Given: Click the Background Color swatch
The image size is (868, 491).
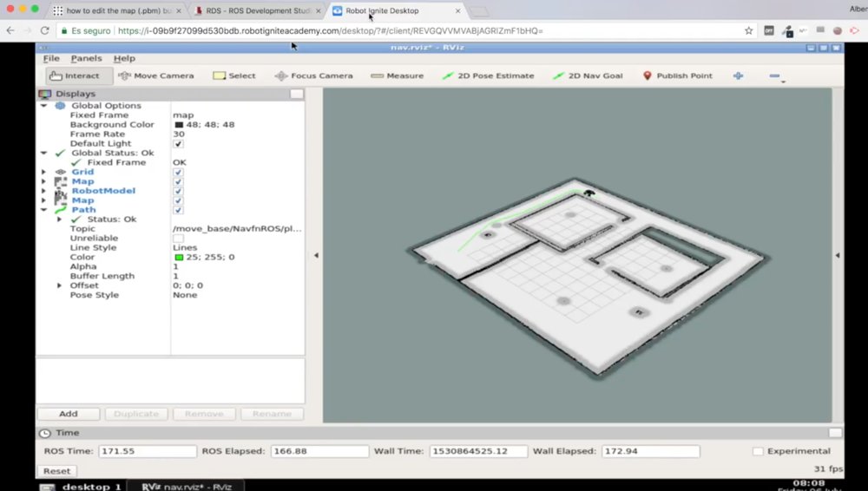Looking at the screenshot, I should (x=179, y=125).
